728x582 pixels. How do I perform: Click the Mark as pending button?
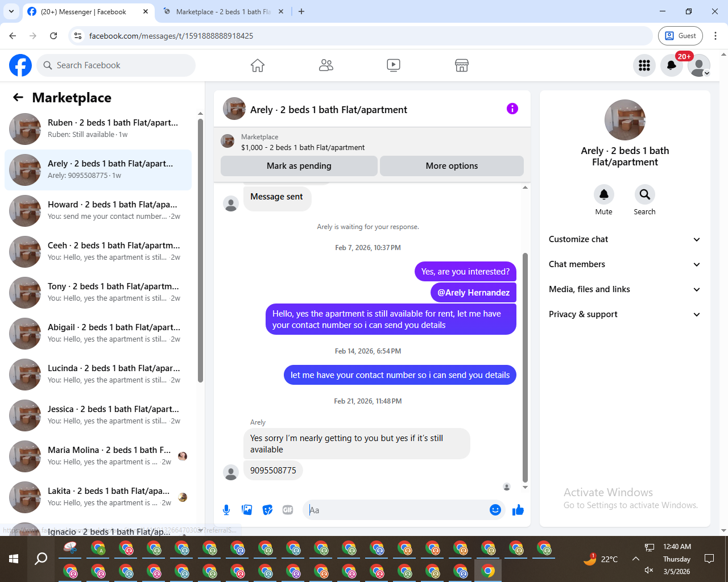[x=299, y=166]
